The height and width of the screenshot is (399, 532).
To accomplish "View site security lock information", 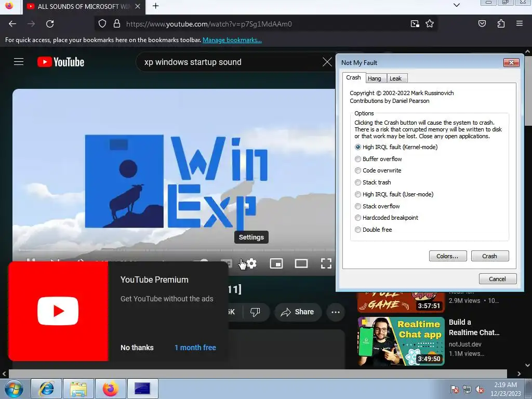I will [117, 24].
